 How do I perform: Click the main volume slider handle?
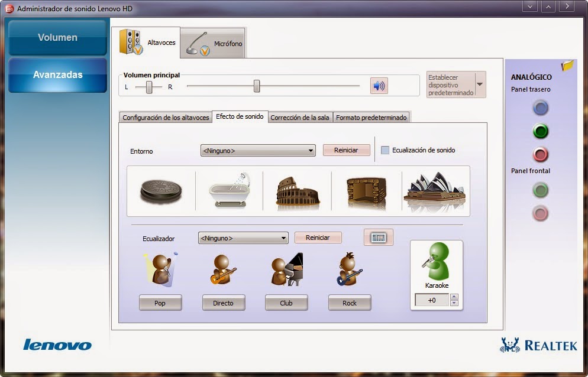pos(257,86)
